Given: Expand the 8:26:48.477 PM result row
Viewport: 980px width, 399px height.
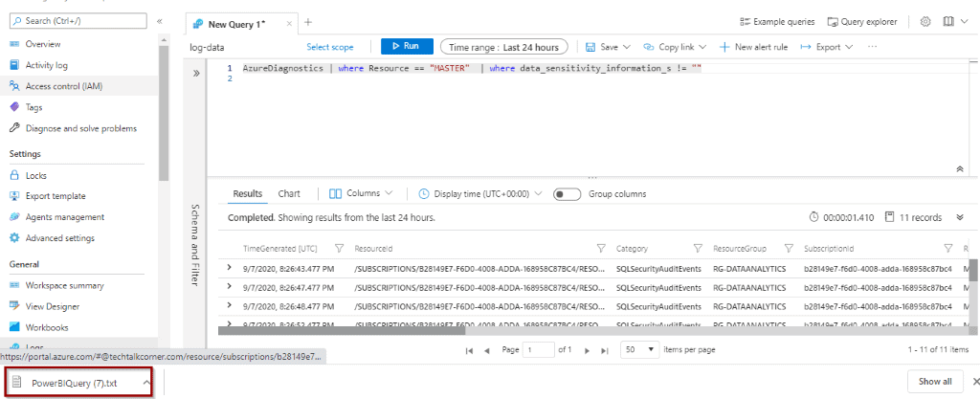Looking at the screenshot, I should 230,305.
